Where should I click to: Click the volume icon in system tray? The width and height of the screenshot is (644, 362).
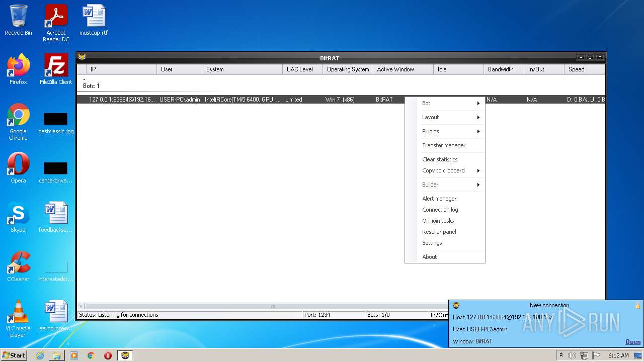(572, 355)
